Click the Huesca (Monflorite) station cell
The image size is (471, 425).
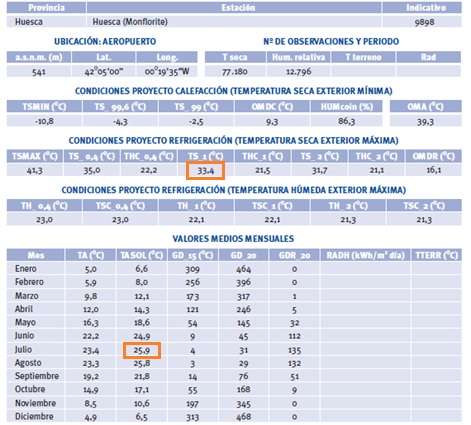(234, 22)
